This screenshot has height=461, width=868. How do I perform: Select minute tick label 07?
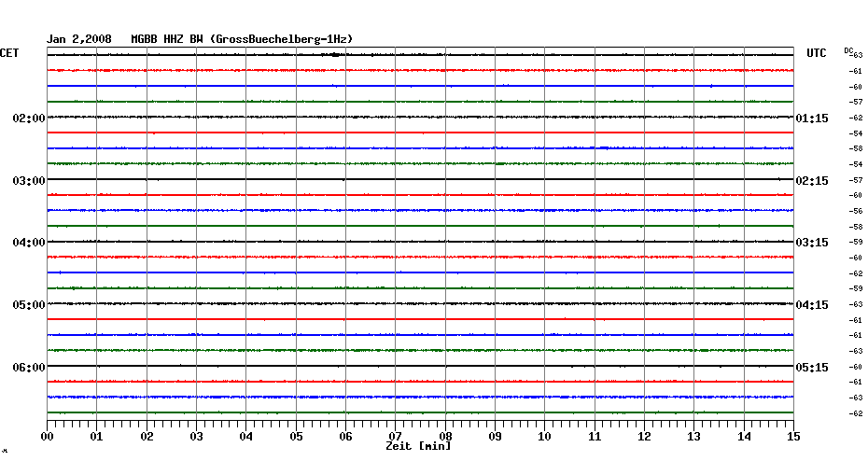coord(395,436)
